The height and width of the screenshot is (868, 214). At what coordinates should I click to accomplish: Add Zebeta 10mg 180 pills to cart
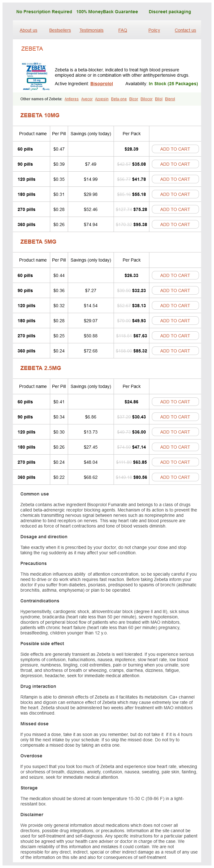175,194
